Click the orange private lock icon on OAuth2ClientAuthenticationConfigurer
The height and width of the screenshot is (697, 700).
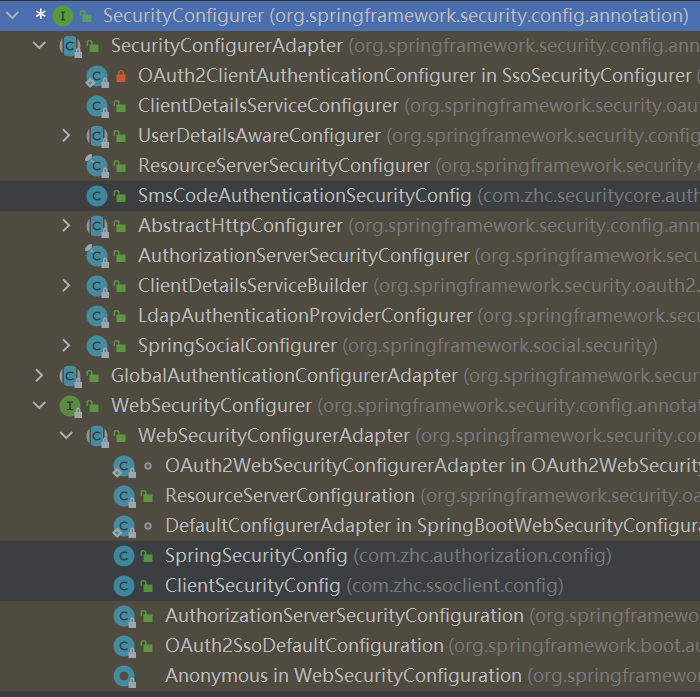click(x=121, y=76)
